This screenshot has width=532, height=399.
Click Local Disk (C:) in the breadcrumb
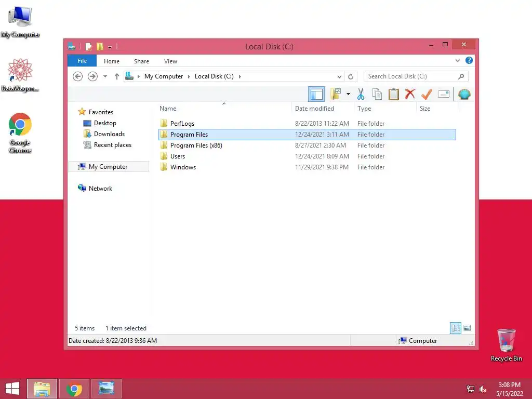pyautogui.click(x=214, y=76)
